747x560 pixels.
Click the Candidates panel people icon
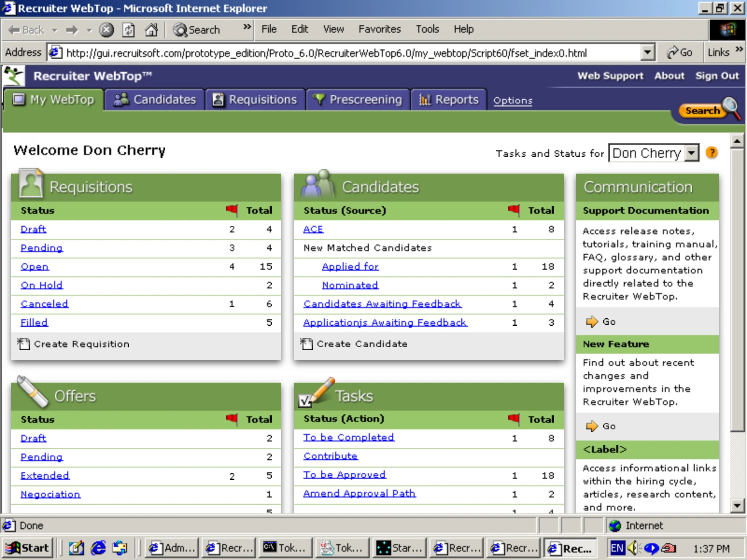318,183
